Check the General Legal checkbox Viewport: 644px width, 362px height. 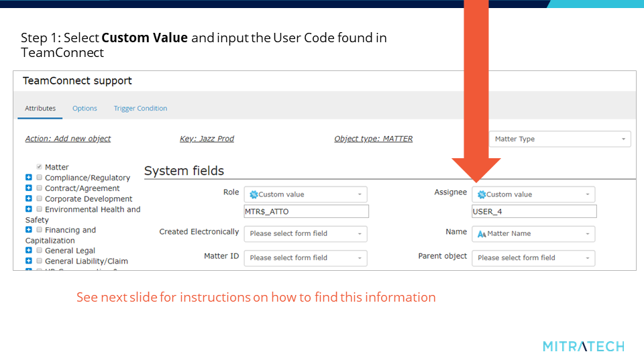39,250
